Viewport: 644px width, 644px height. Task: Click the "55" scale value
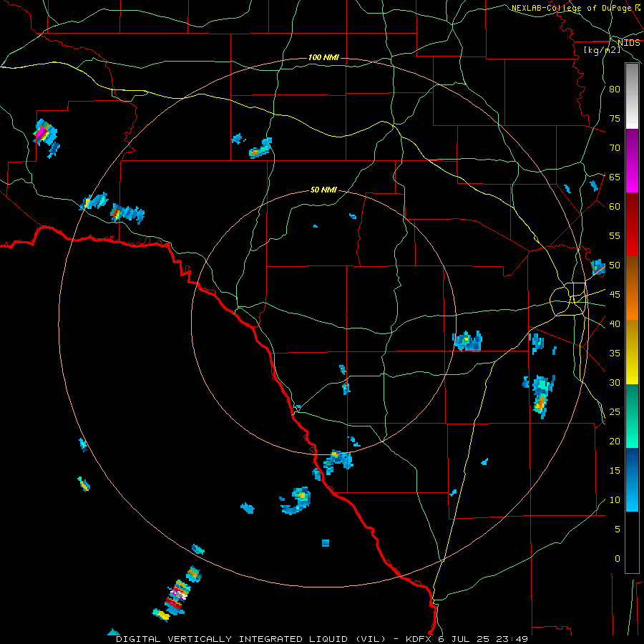pyautogui.click(x=615, y=235)
